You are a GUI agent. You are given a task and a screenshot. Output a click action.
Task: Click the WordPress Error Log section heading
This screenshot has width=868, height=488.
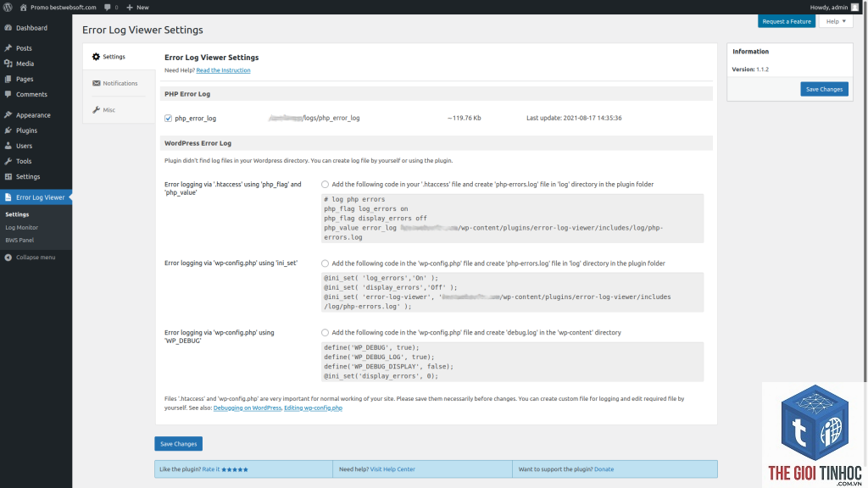coord(198,143)
